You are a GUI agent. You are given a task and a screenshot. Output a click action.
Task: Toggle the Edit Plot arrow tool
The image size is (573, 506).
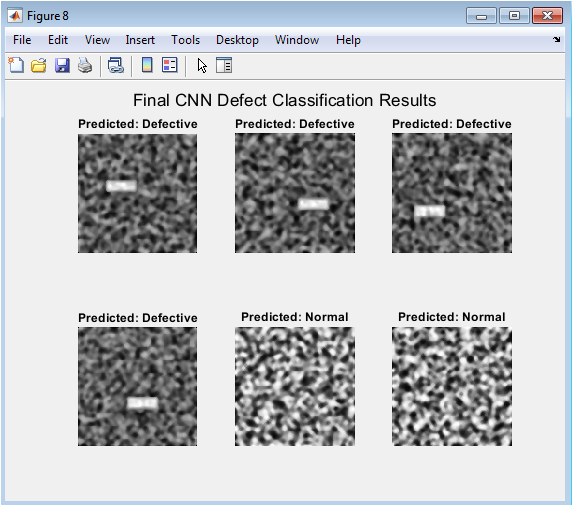coord(202,66)
